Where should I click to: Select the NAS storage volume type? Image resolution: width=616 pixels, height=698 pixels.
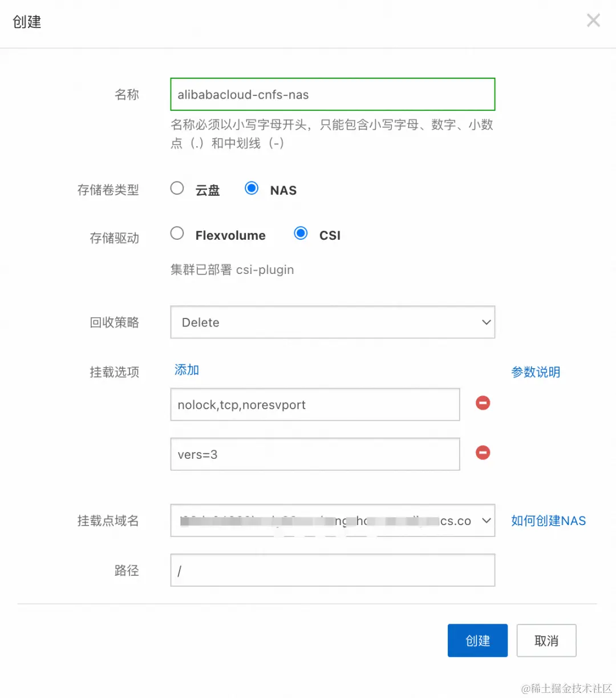[x=252, y=188]
